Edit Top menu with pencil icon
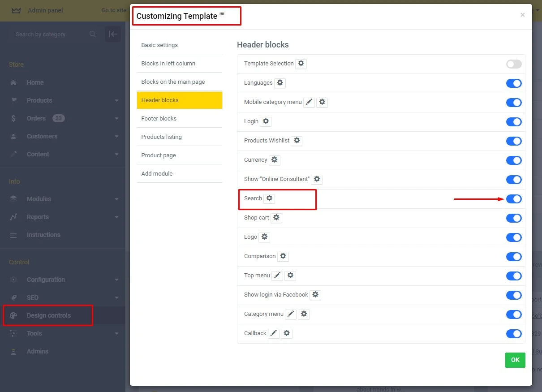Screen dimensions: 542x392 pos(277,276)
